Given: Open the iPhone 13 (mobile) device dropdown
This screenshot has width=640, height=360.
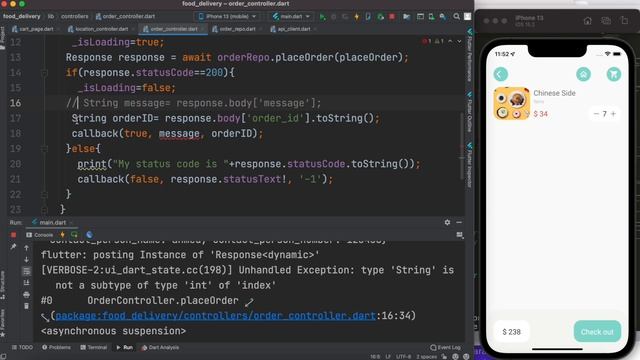Looking at the screenshot, I should 227,17.
